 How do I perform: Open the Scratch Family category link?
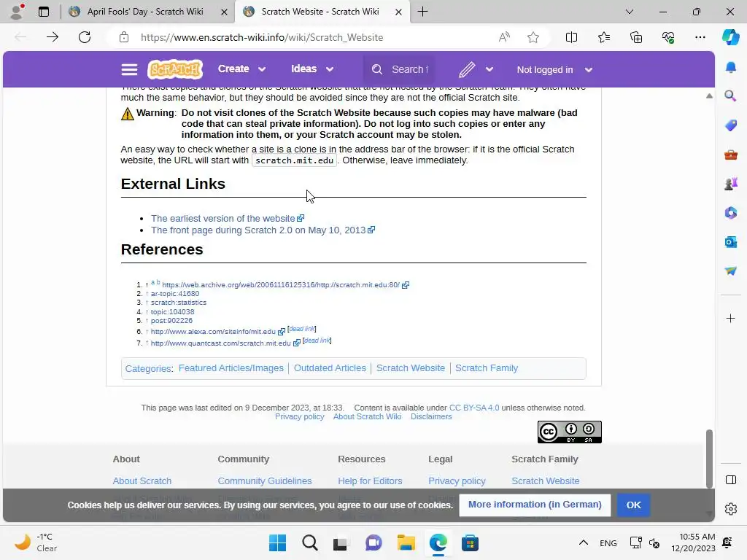(487, 368)
